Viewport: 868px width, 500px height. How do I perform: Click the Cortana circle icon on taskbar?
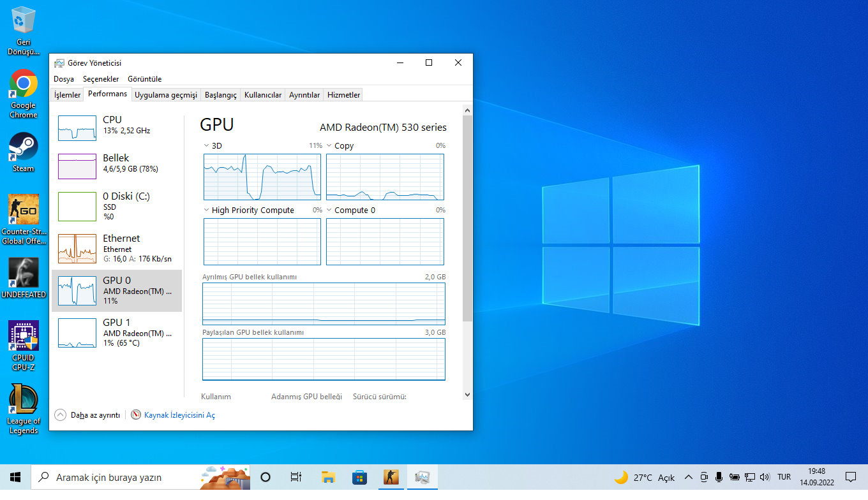pyautogui.click(x=266, y=477)
